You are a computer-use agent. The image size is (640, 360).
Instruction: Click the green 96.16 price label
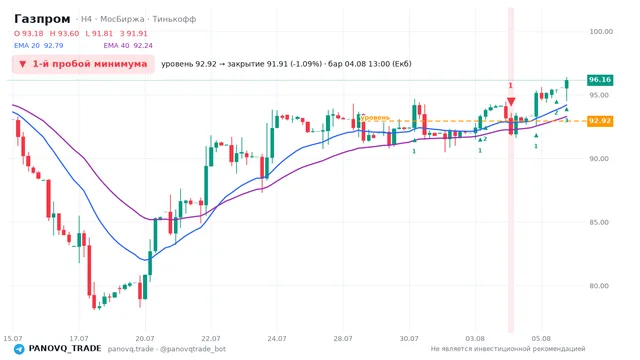click(x=600, y=80)
